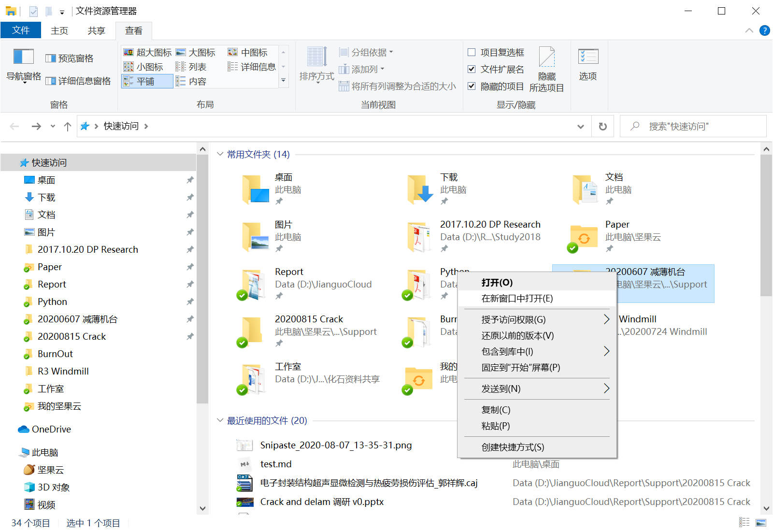This screenshot has width=773, height=532.
Task: Enable the 项目复选框 checkbox
Action: tap(472, 52)
